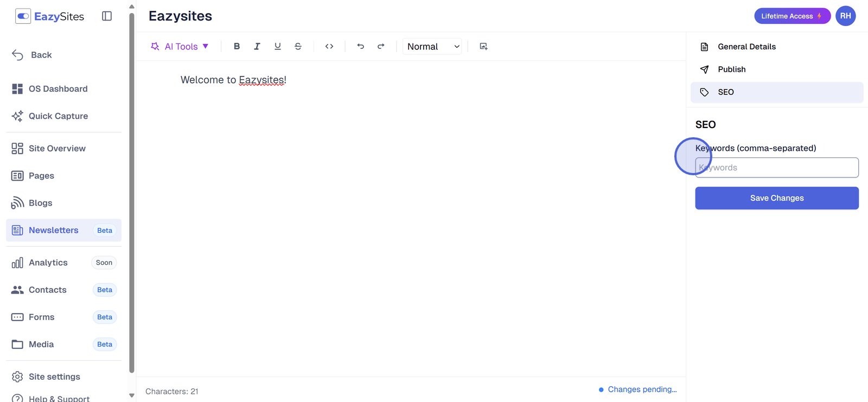Click the Lifetime Access button
The width and height of the screenshot is (868, 402).
pyautogui.click(x=792, y=16)
